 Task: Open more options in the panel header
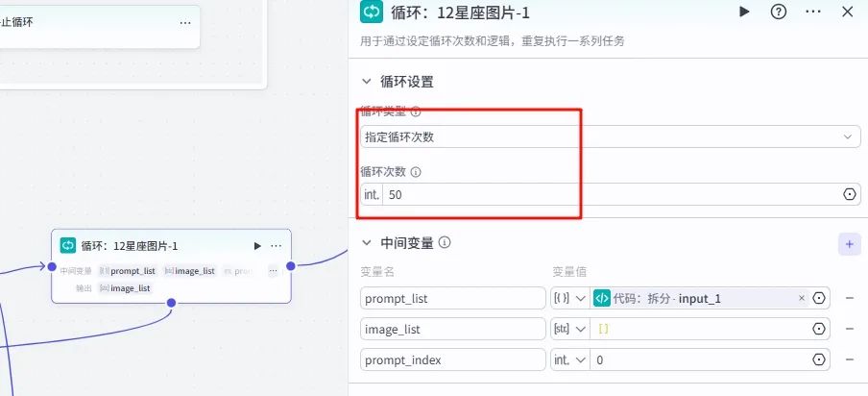(x=813, y=12)
